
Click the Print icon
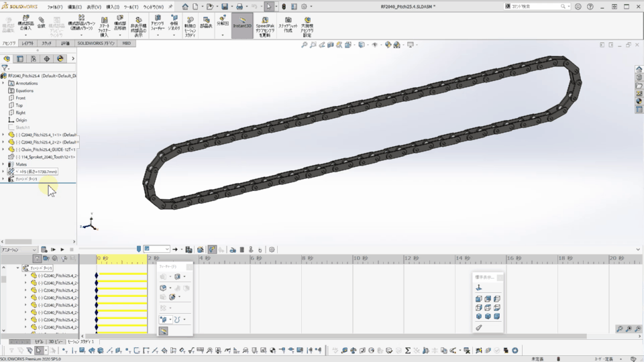point(239,7)
